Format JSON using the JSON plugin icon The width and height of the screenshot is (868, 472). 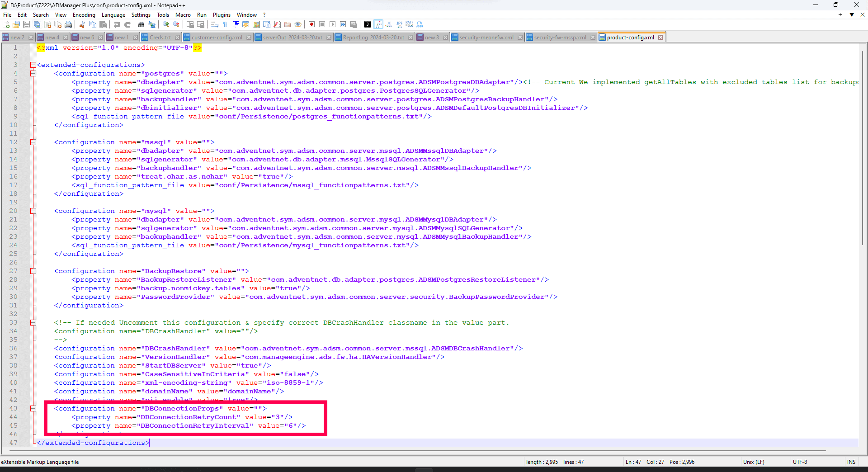click(420, 24)
